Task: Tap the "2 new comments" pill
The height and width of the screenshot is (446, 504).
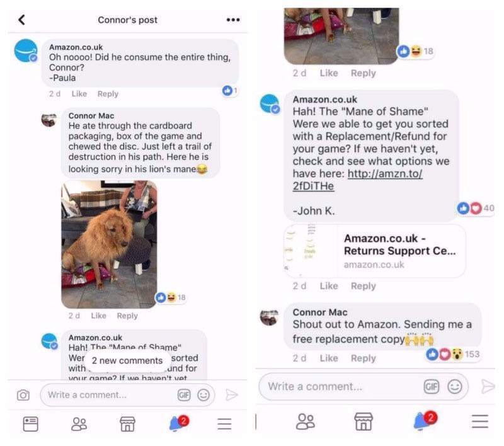Action: 127,360
